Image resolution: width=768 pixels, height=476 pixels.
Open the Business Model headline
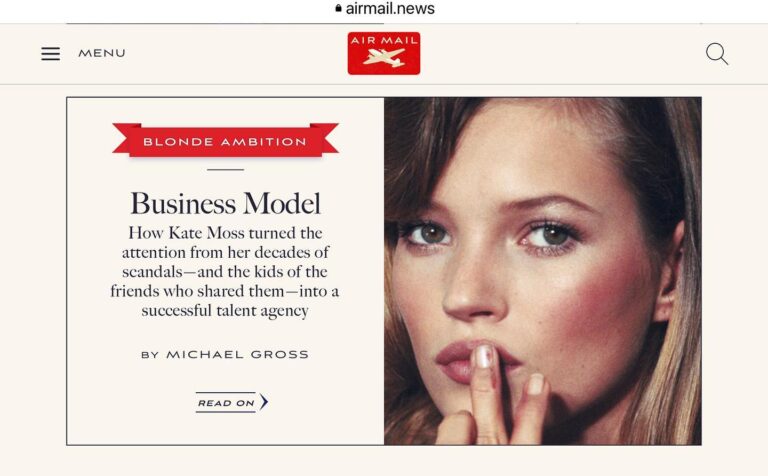coord(225,203)
